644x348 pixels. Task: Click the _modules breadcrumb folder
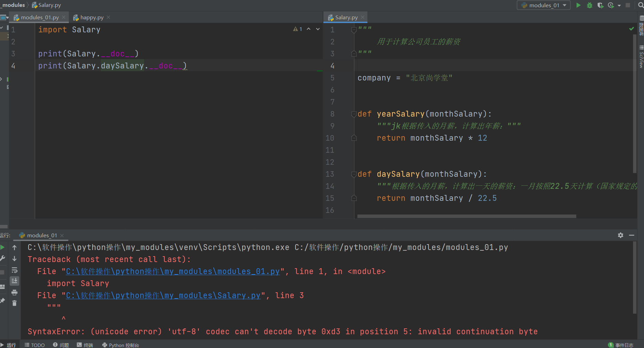[x=13, y=5]
